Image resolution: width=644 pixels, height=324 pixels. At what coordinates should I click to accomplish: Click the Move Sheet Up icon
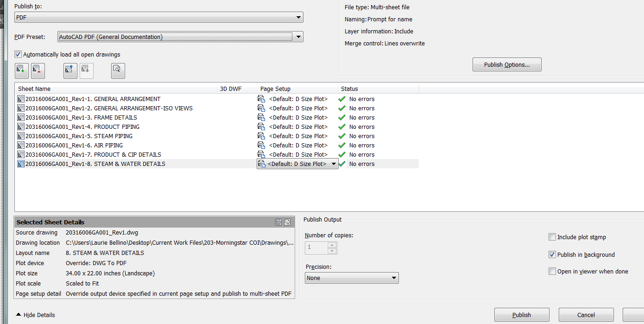click(70, 70)
